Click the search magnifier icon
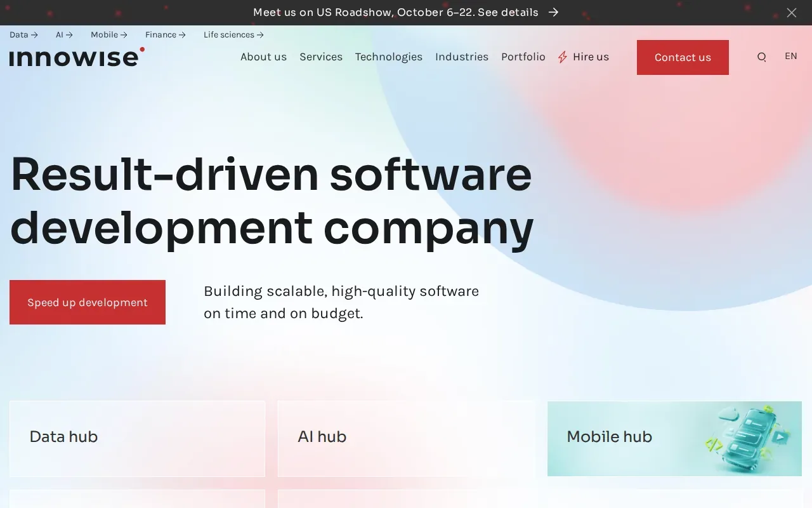The height and width of the screenshot is (508, 812). coord(762,57)
